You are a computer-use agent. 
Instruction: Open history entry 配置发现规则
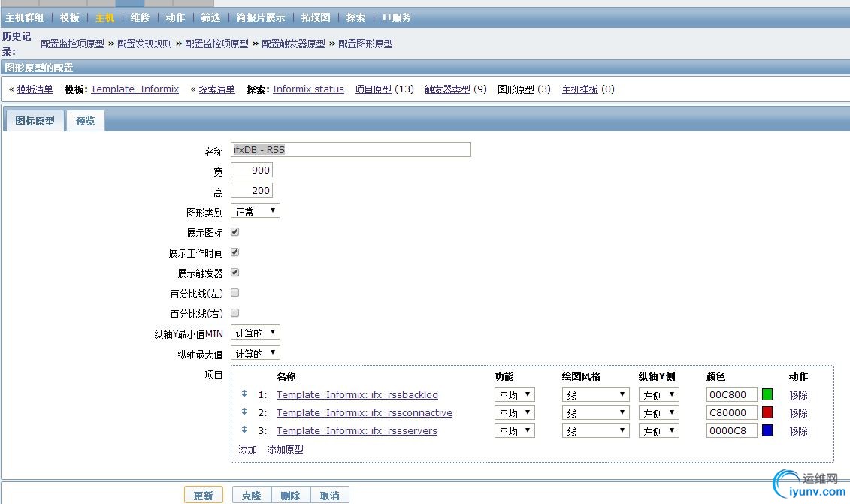click(x=145, y=44)
